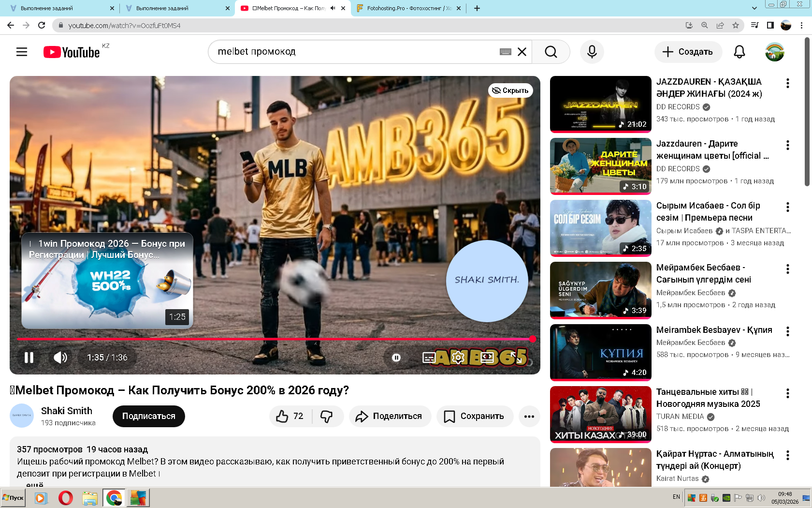The width and height of the screenshot is (812, 508).
Task: Mute the video player volume
Action: pyautogui.click(x=60, y=358)
